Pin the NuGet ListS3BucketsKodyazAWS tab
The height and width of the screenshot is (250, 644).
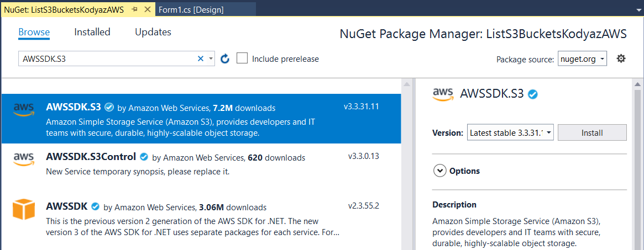(x=134, y=9)
